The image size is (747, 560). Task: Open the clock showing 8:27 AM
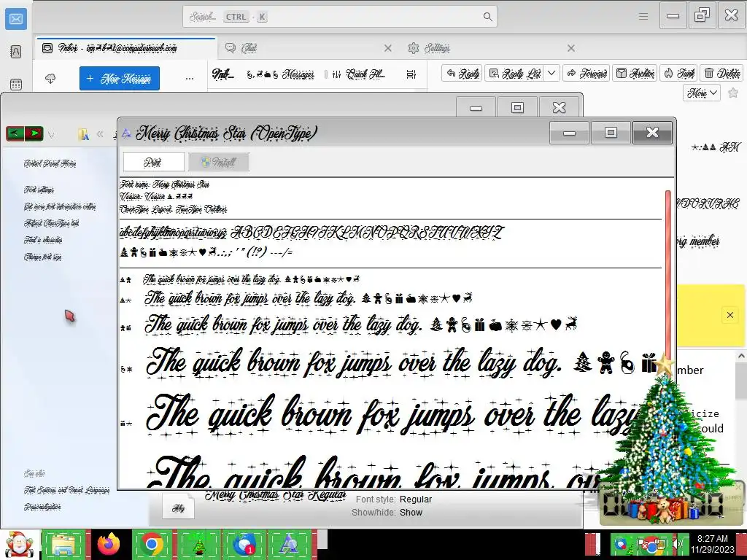point(712,544)
